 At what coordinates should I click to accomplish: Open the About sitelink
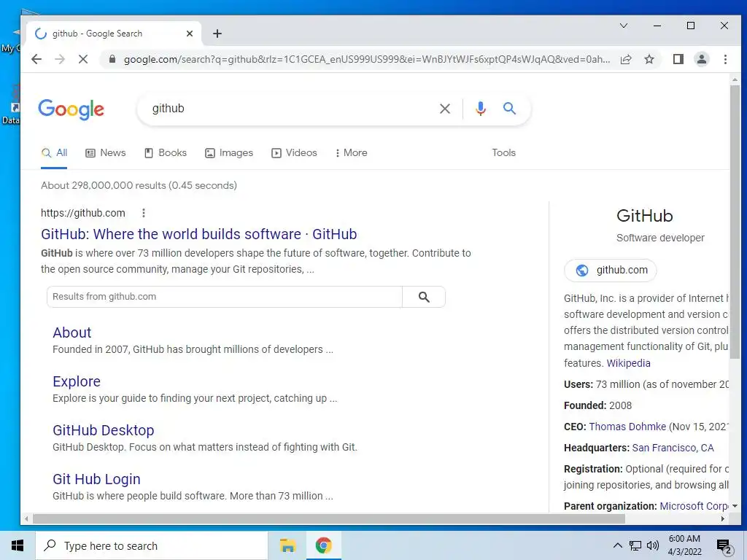tap(72, 332)
